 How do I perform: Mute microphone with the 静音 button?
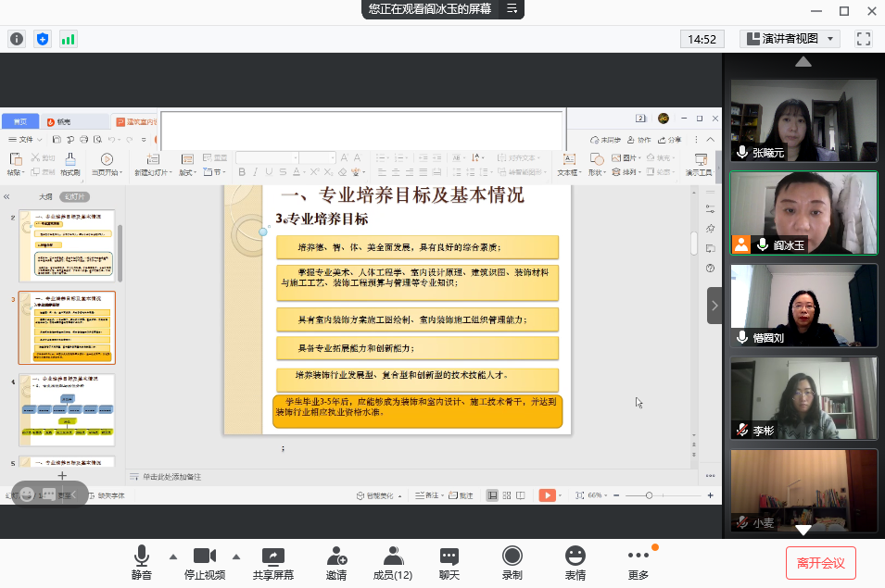tap(141, 562)
